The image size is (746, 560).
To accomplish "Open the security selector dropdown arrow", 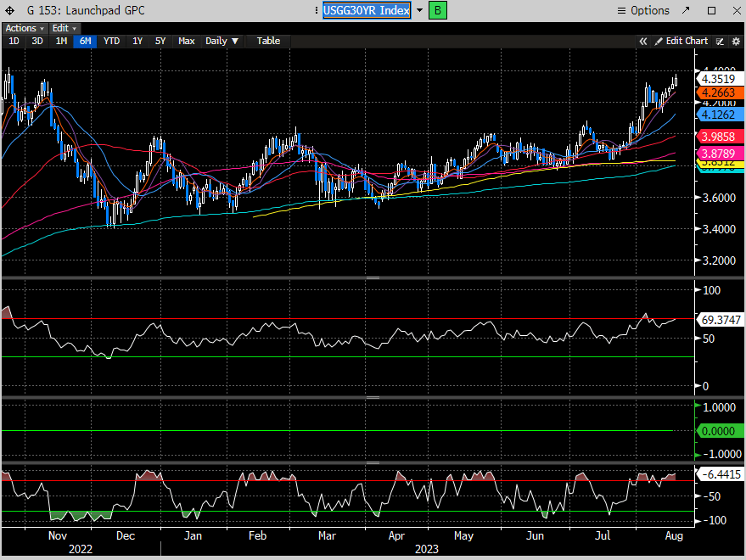I will click(419, 10).
